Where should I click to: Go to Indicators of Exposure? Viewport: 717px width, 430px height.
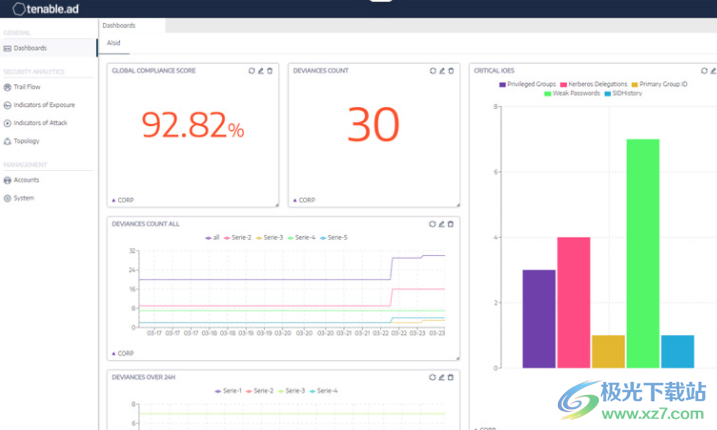[x=43, y=105]
